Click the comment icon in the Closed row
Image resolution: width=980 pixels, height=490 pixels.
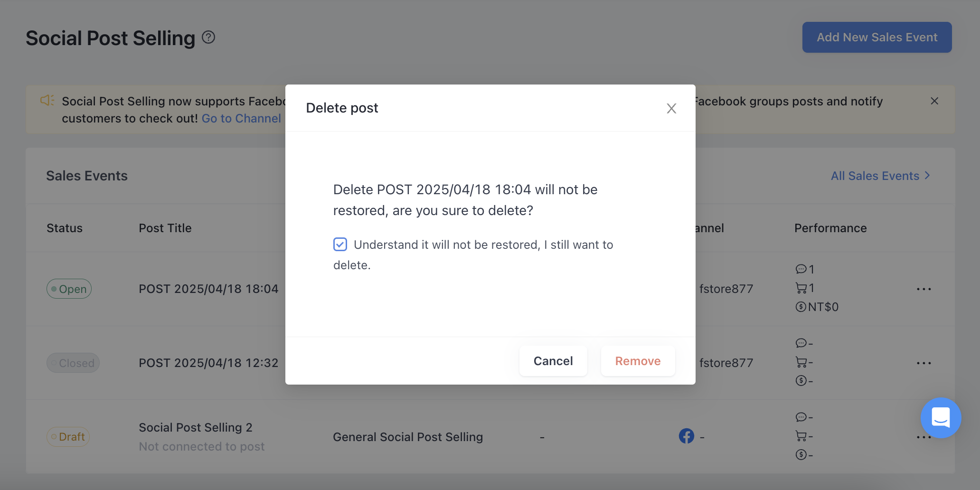click(801, 343)
